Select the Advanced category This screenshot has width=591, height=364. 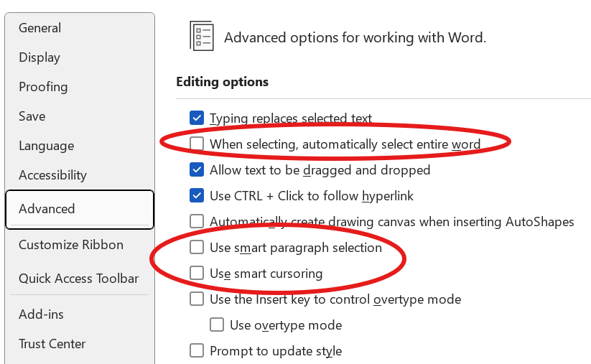(80, 209)
